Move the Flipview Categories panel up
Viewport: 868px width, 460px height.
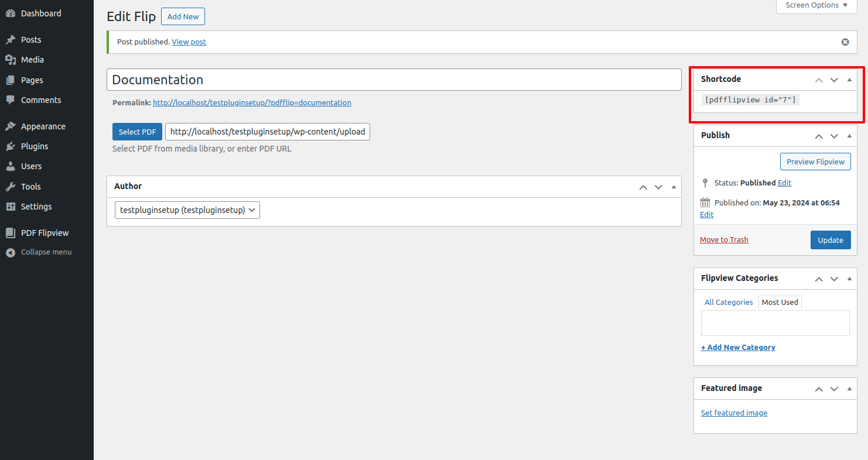click(x=819, y=279)
